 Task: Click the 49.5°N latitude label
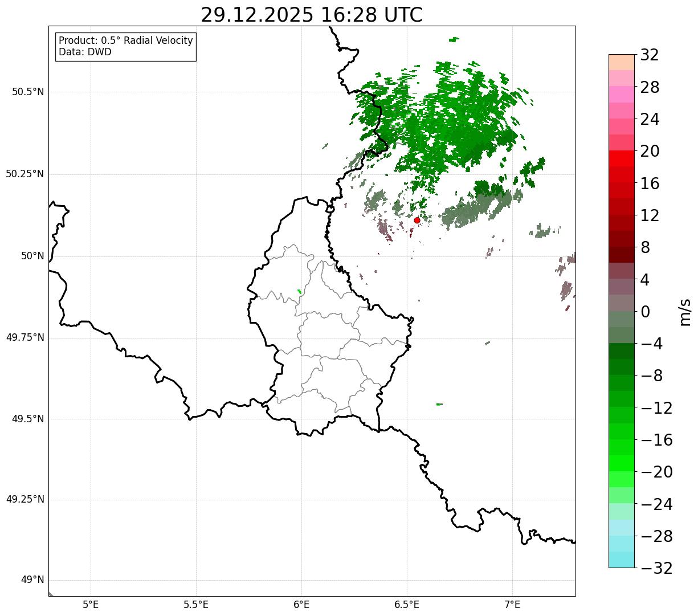[x=28, y=419]
